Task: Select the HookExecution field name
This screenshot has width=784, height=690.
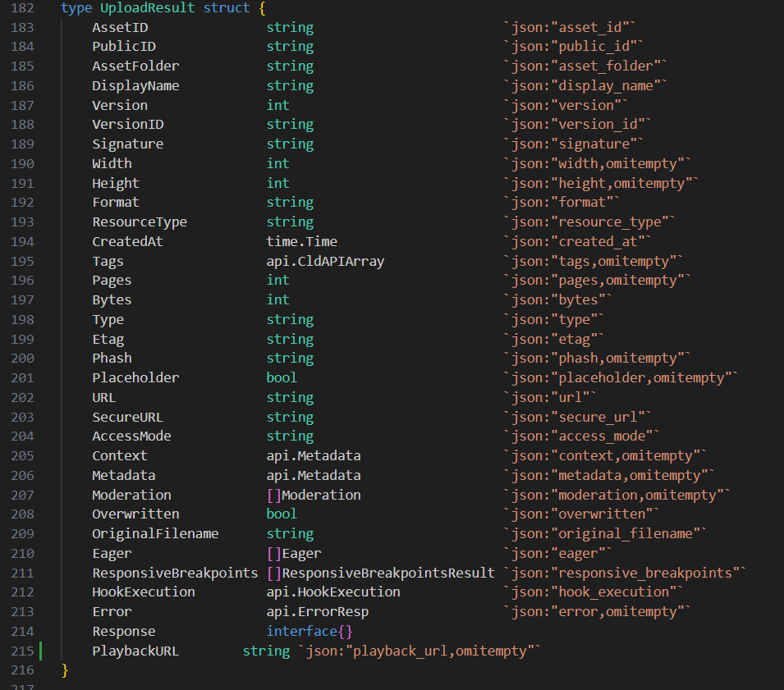Action: (145, 592)
